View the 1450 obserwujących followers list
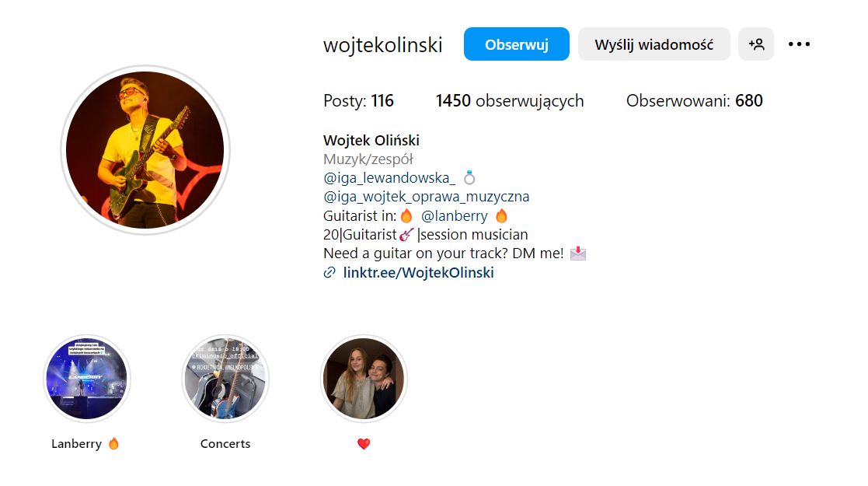Viewport: 868px width, 486px height. tap(509, 101)
